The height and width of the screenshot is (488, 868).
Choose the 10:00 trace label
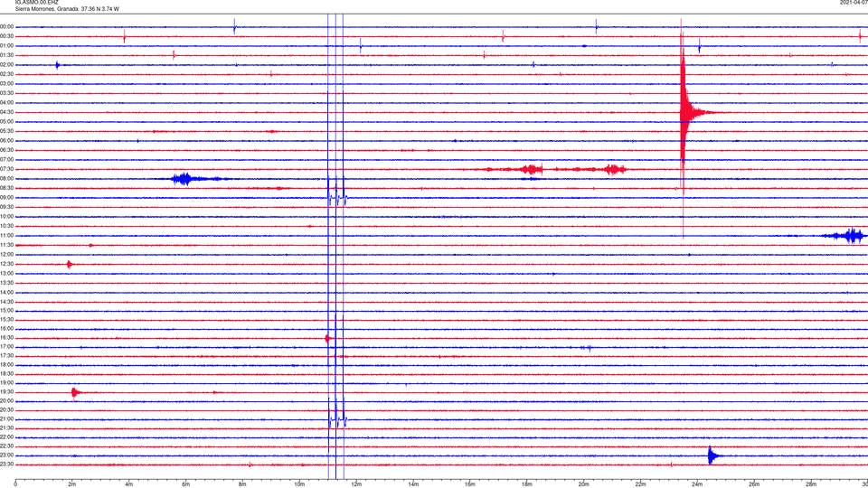(7, 217)
